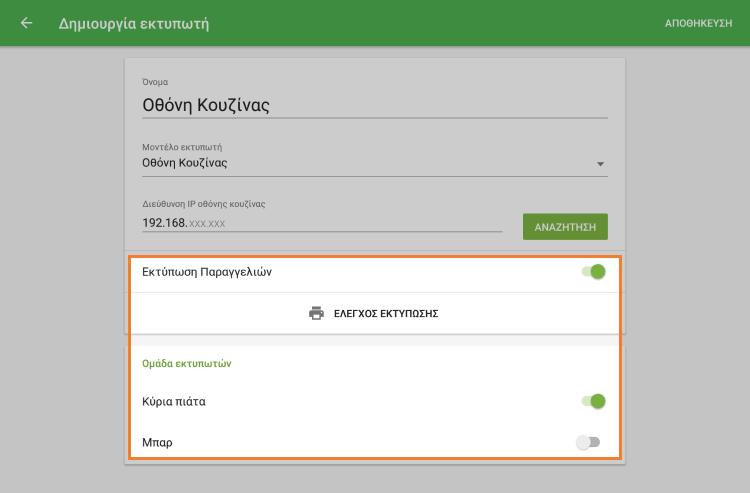The width and height of the screenshot is (750, 493).
Task: Click the Διεύθυνση IP οθόνης κουζίνας caption
Action: (x=203, y=204)
